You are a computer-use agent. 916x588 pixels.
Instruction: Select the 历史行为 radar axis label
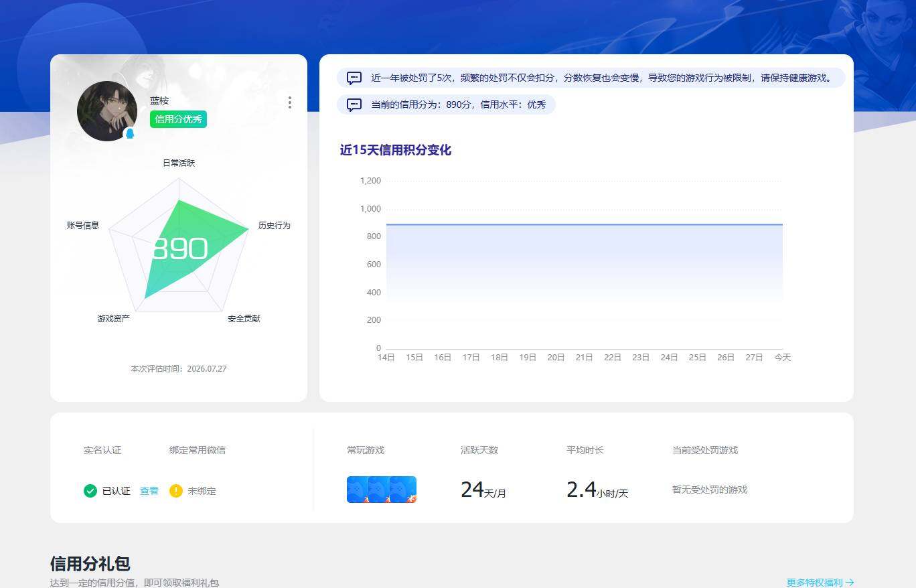(x=275, y=226)
